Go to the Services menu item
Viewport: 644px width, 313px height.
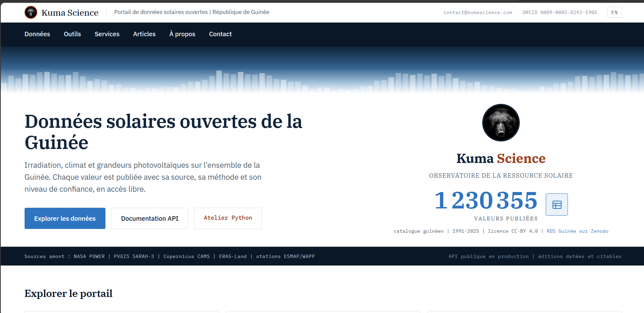click(x=107, y=34)
